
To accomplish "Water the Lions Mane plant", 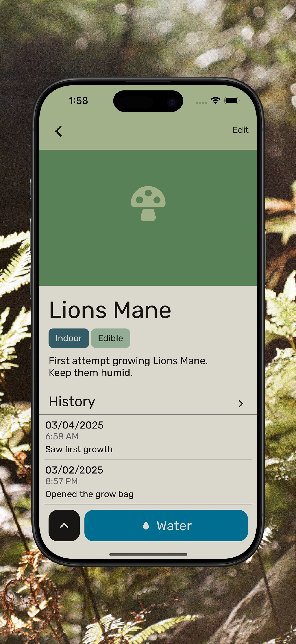I will [x=166, y=525].
